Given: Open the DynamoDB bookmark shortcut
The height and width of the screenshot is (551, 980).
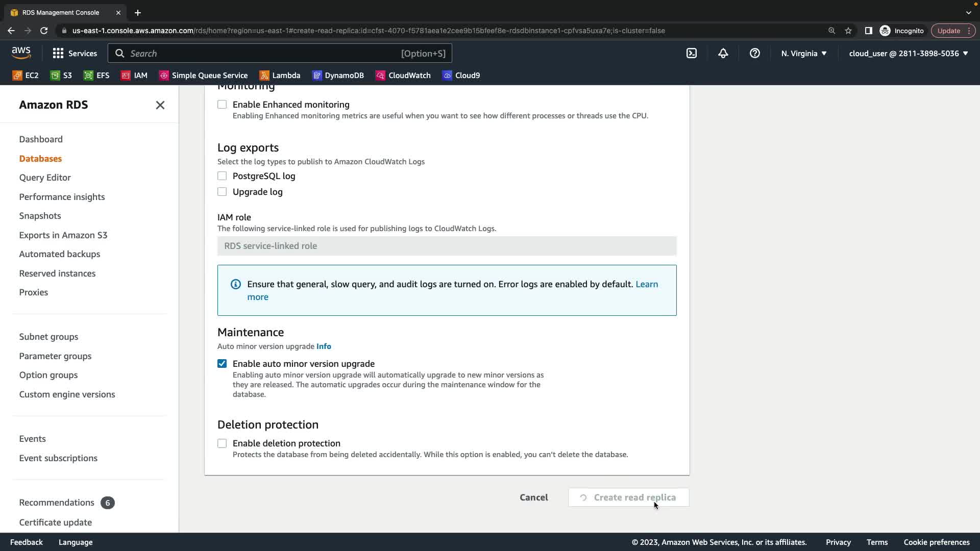Looking at the screenshot, I should [x=338, y=76].
